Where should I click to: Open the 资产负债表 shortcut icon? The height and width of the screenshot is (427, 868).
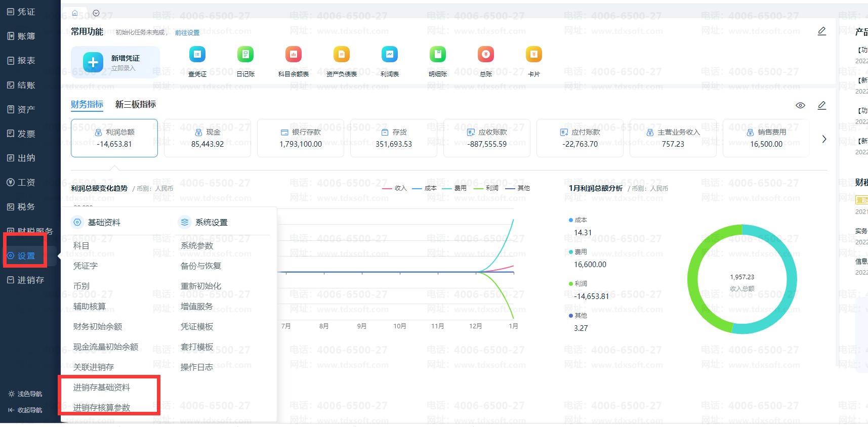(x=342, y=54)
